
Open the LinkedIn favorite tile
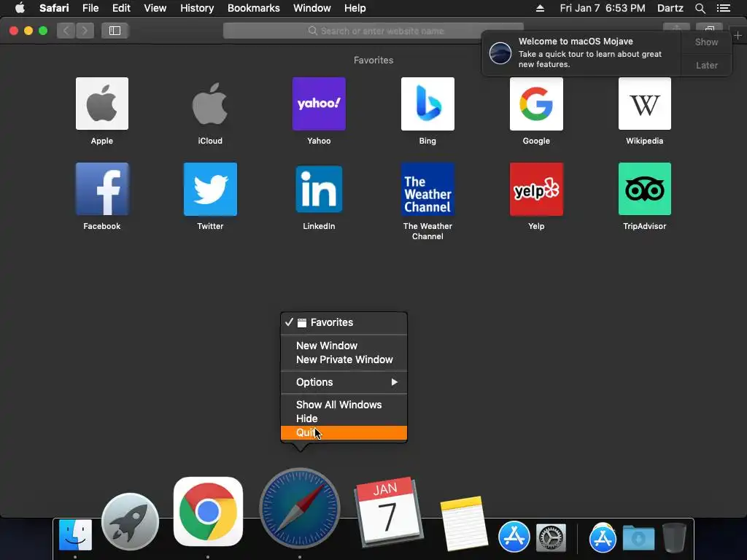pos(319,189)
